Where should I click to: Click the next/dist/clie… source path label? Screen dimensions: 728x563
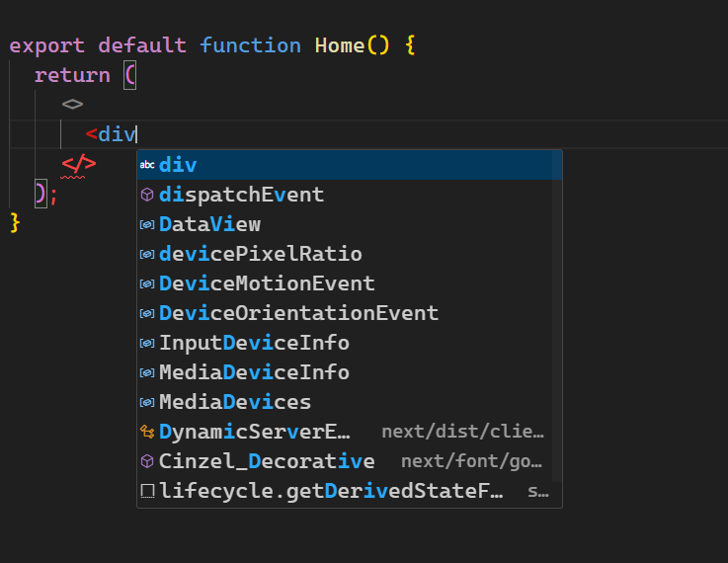pos(462,432)
